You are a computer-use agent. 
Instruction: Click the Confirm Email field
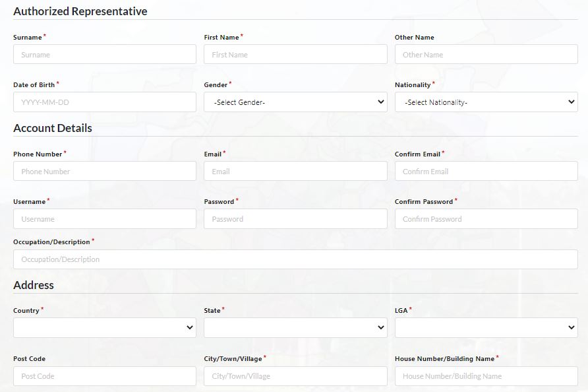click(486, 170)
